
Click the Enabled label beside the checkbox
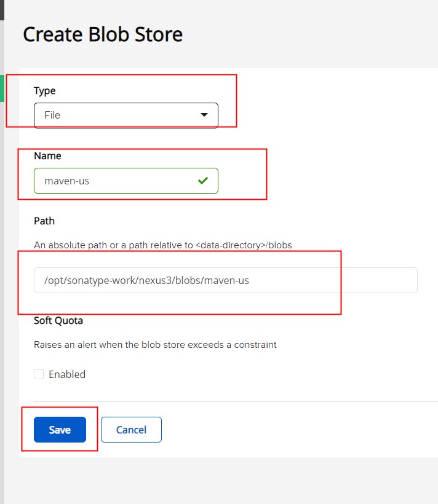click(67, 374)
